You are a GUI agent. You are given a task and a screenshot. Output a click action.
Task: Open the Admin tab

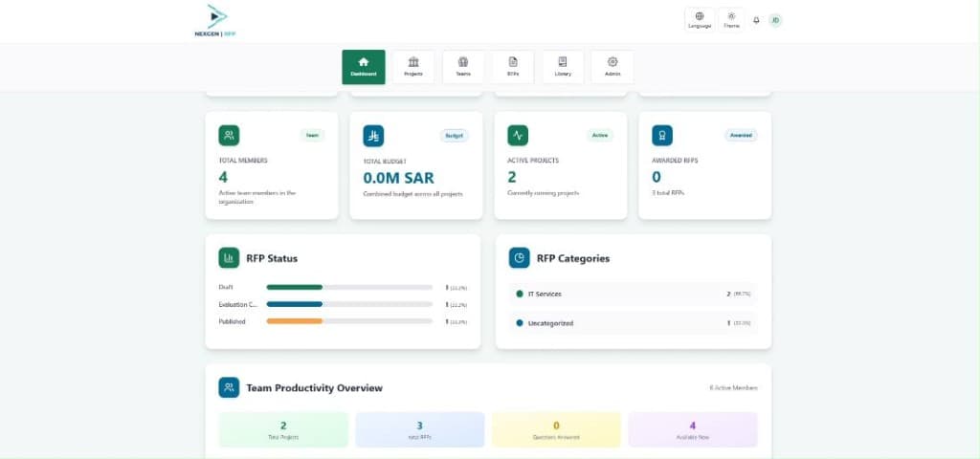(x=612, y=67)
